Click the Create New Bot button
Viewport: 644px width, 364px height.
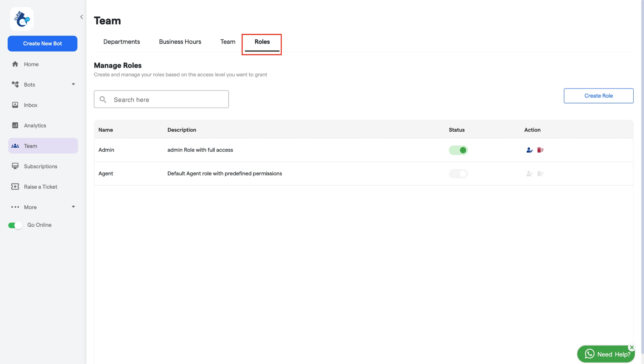tap(42, 44)
